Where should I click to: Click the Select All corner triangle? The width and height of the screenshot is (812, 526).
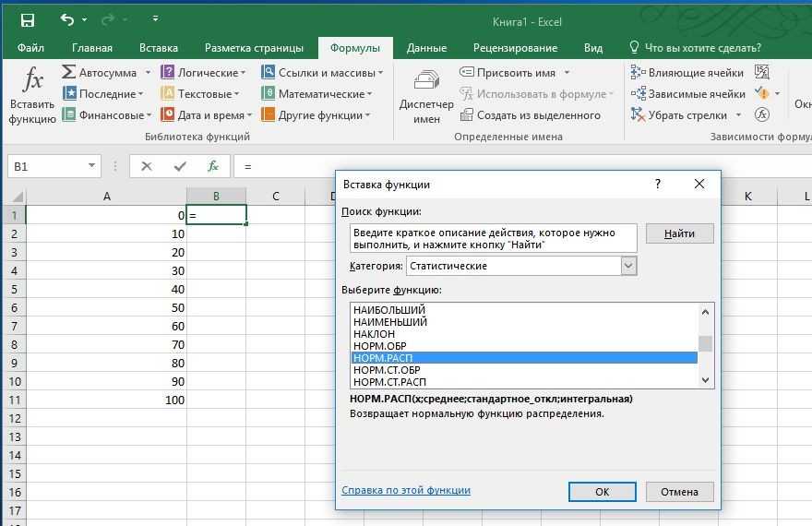(17, 197)
